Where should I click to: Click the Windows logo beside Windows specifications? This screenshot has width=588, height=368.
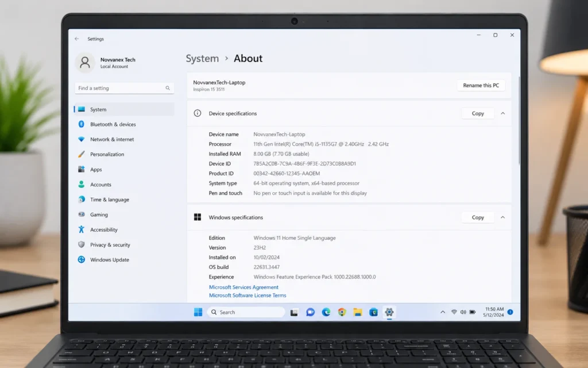198,217
